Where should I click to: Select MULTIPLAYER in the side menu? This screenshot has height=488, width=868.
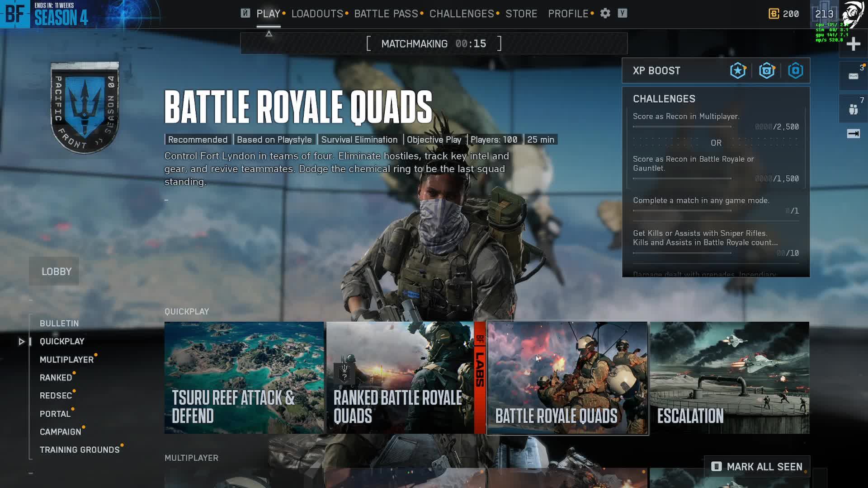67,360
